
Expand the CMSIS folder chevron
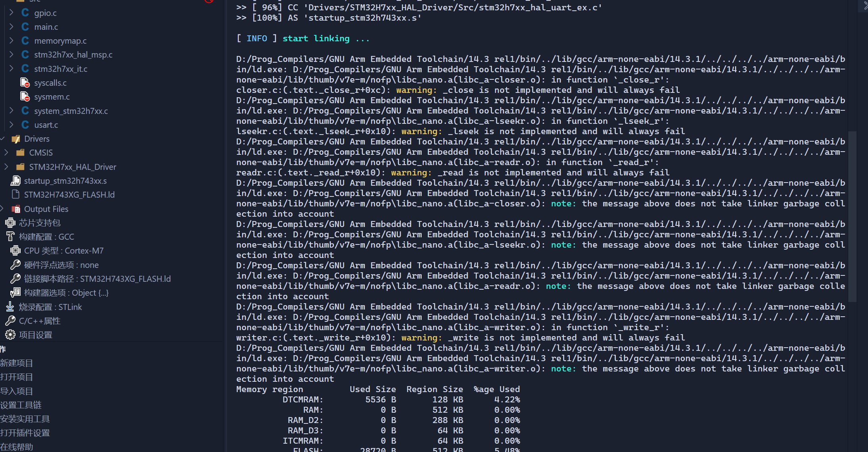coord(6,153)
